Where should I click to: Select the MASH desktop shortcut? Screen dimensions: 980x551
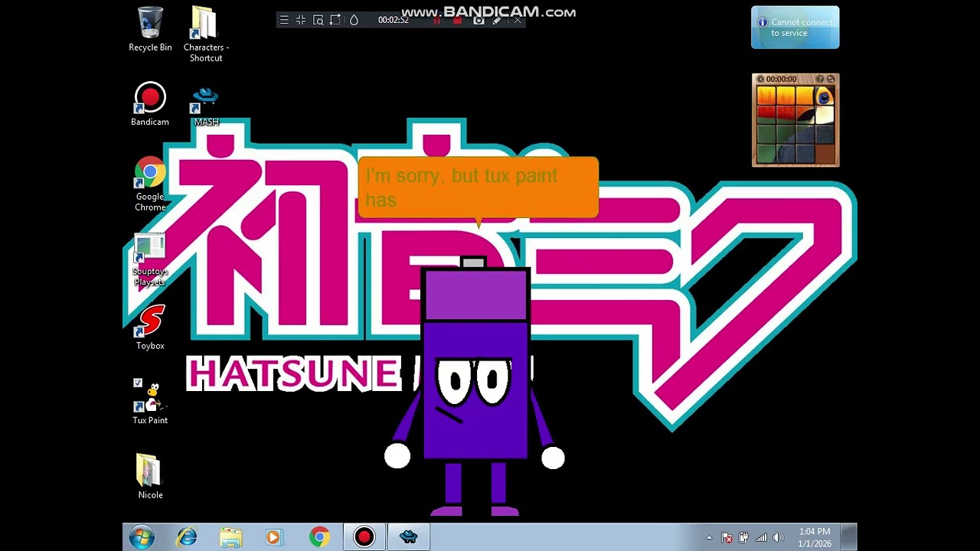[x=206, y=106]
